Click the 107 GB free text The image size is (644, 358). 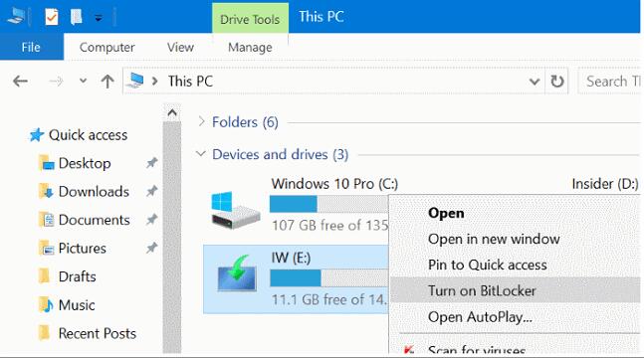coord(329,225)
